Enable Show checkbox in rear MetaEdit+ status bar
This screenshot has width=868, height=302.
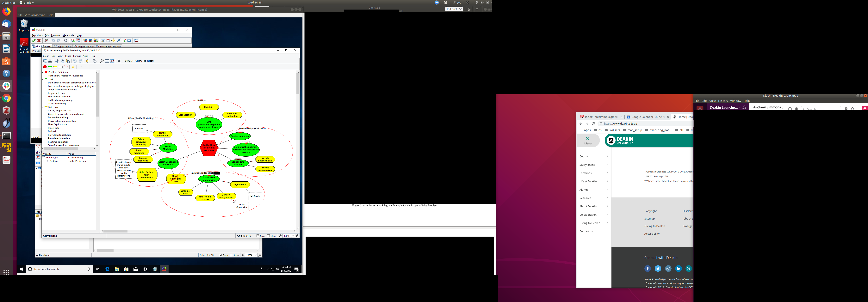pos(231,255)
